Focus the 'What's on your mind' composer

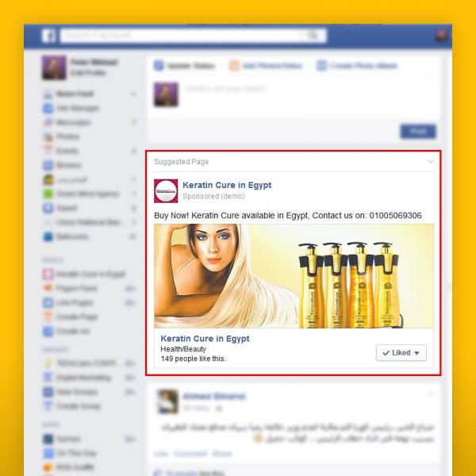pos(225,89)
